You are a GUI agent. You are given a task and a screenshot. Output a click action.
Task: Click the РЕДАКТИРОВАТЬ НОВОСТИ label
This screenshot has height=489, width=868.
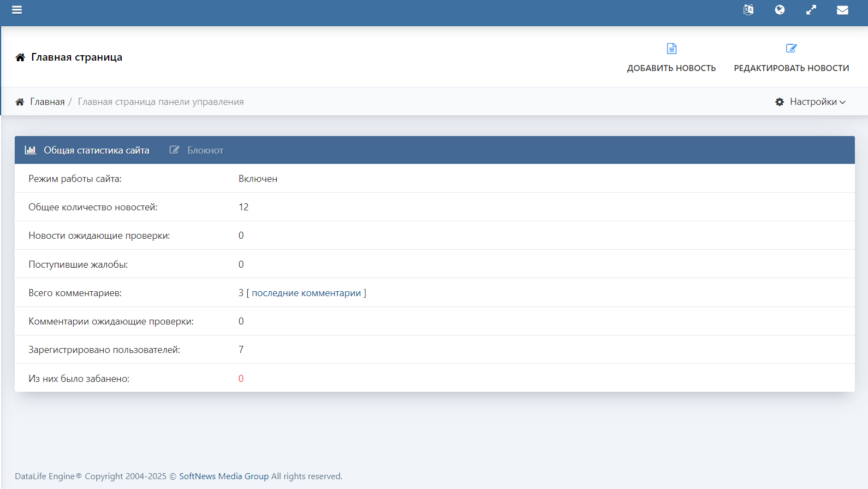click(x=791, y=68)
